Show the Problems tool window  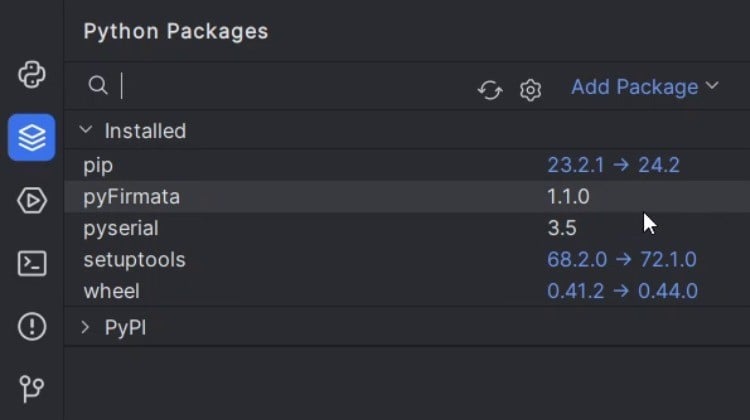(32, 326)
